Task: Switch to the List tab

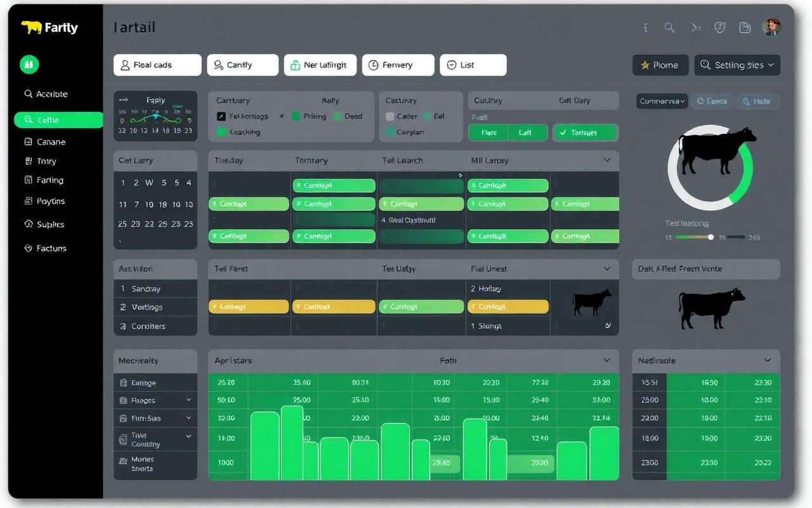Action: click(473, 65)
